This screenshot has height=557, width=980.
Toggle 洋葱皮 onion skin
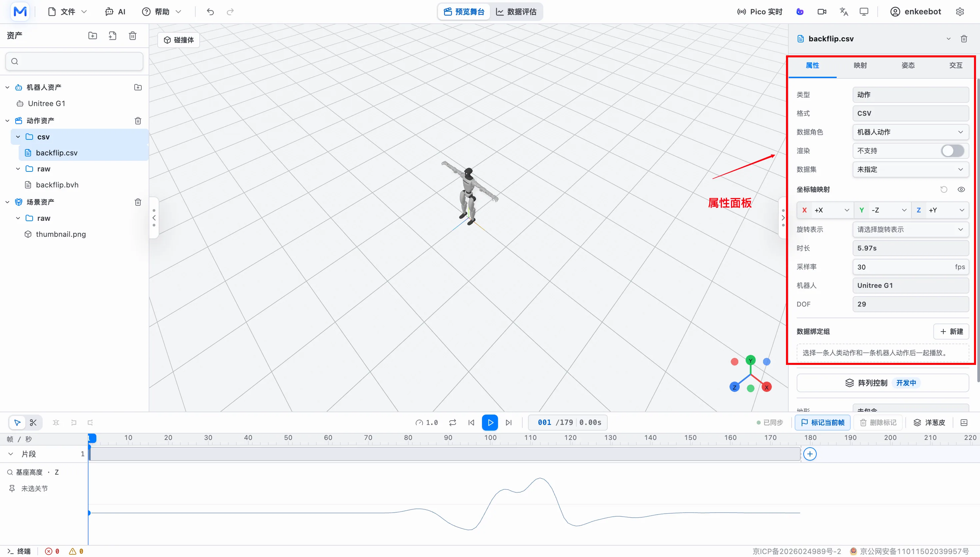click(929, 422)
